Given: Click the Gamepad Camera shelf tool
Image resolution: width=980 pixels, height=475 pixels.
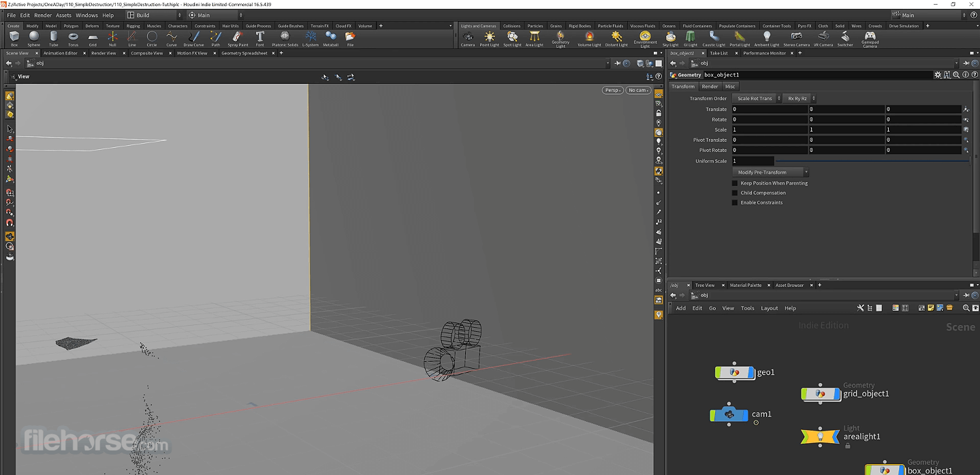Looking at the screenshot, I should pos(870,39).
